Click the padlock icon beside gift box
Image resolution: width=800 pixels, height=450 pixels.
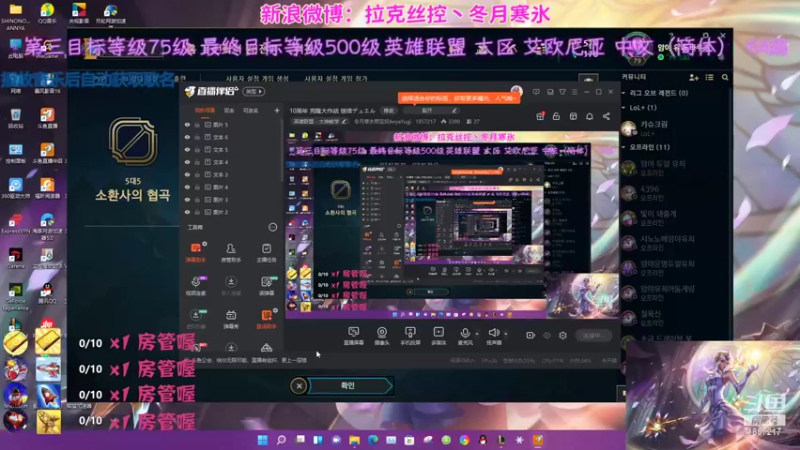(556, 116)
